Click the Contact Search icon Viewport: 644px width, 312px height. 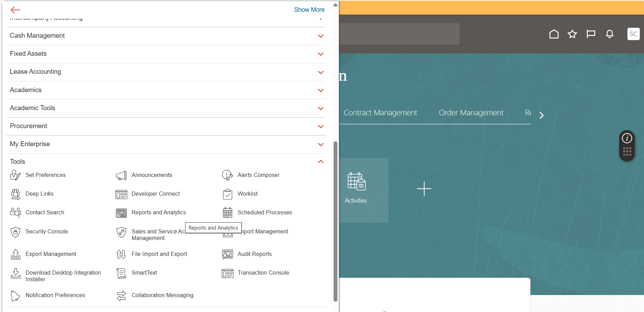click(x=16, y=213)
